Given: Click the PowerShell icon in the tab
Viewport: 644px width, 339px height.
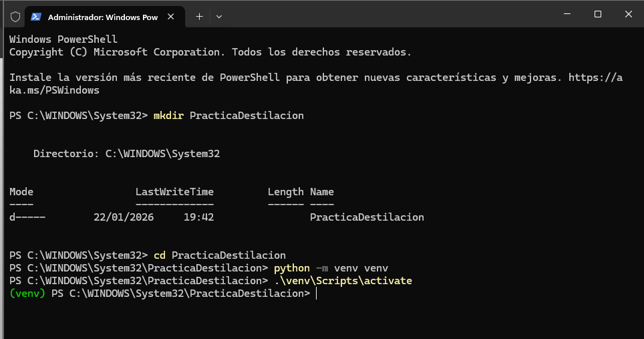Looking at the screenshot, I should click(36, 17).
